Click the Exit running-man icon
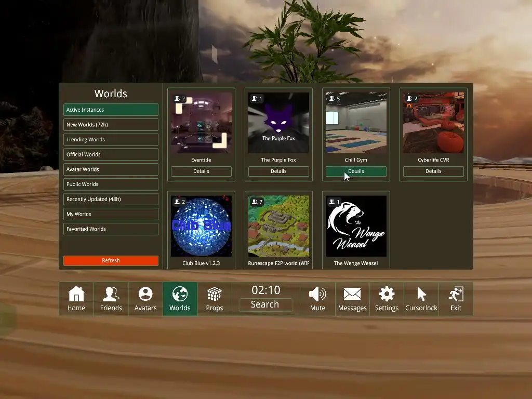Viewport: 532px width, 399px height. coord(456,294)
